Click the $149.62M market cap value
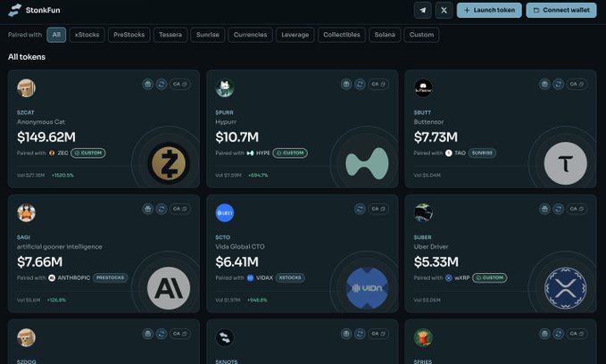This screenshot has width=606, height=364. point(46,137)
